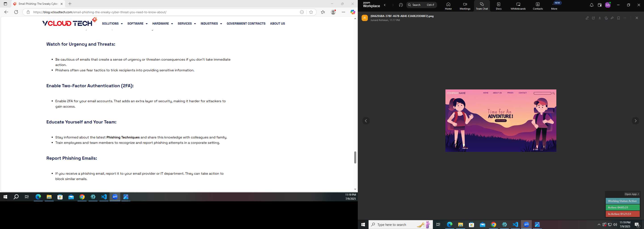This screenshot has width=644, height=229.
Task: Go back using Zoom navigation arrow
Action: point(385,5)
